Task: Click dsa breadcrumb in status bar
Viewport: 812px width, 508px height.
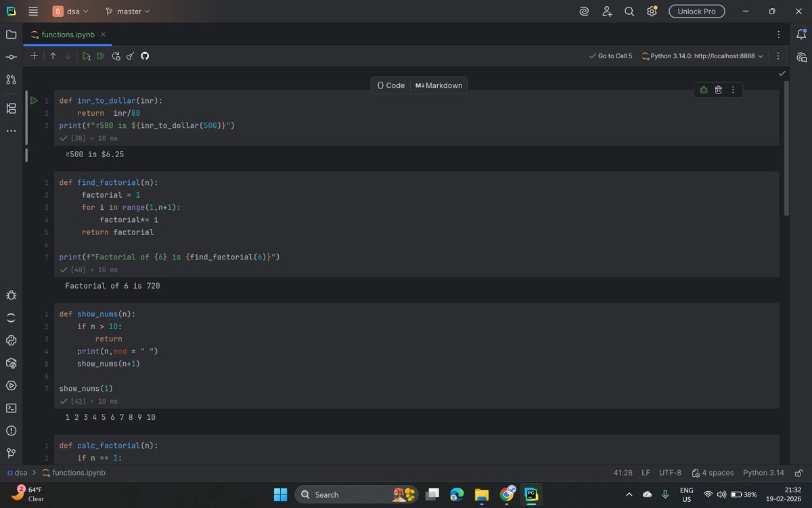Action: pos(17,473)
